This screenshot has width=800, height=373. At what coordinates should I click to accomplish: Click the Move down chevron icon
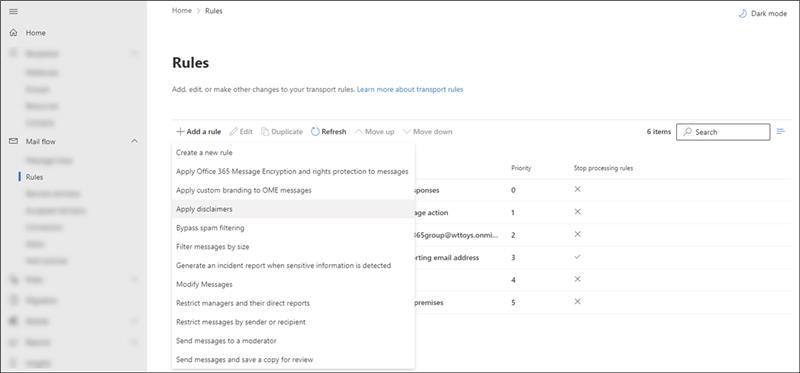[x=406, y=132]
